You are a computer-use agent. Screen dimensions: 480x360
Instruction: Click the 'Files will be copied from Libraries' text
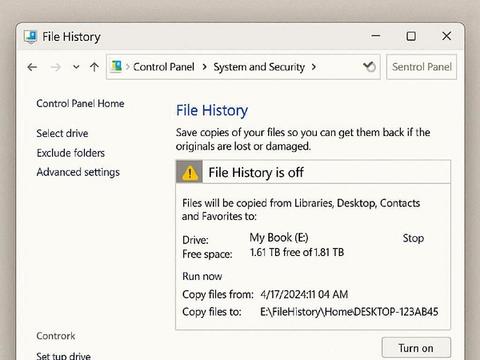[x=301, y=210]
